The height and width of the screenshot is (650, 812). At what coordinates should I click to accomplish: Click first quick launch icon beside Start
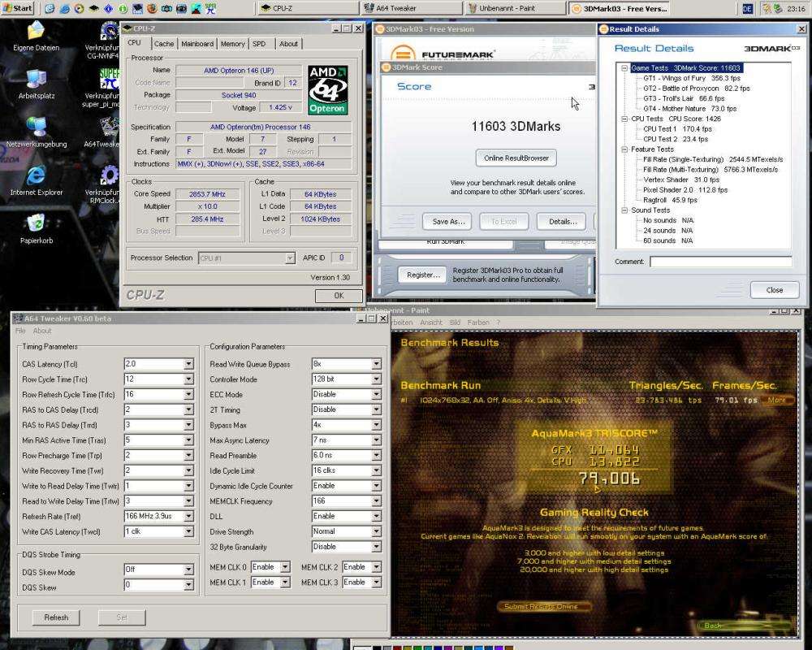(x=50, y=8)
